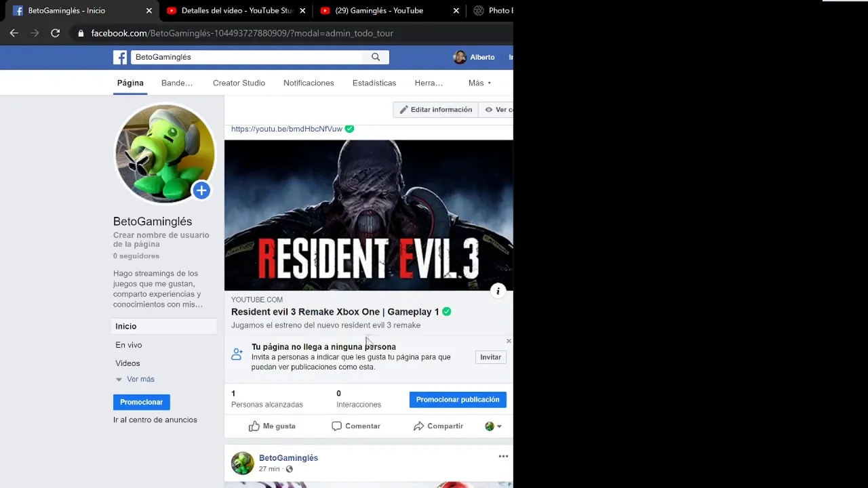Click page description ending in con mis…
868x488 pixels.
pyautogui.click(x=158, y=289)
